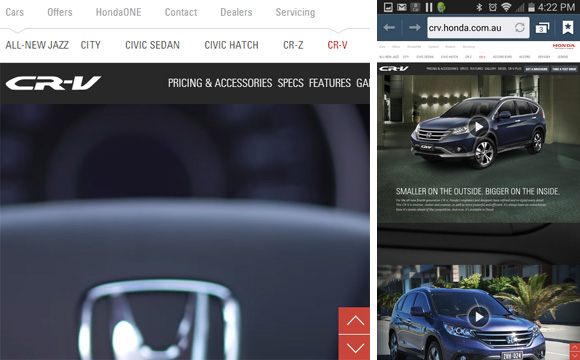Image resolution: width=580 pixels, height=360 pixels.
Task: Tap the missed call notification icon
Action: 416,7
